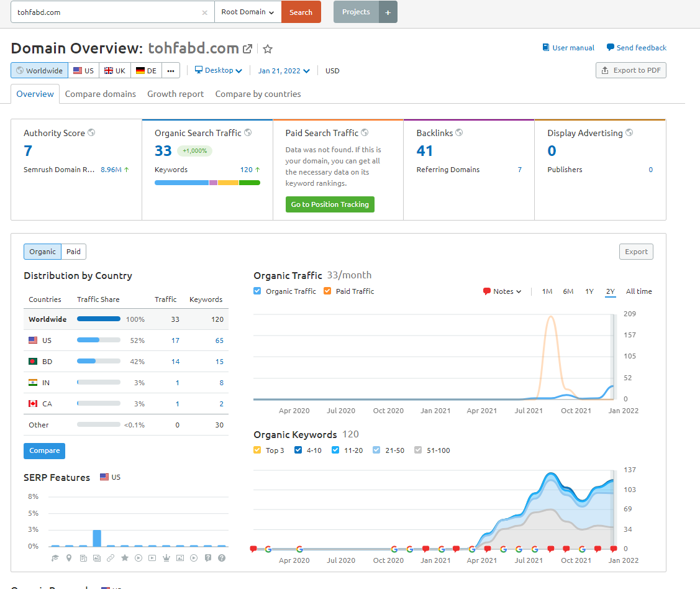The height and width of the screenshot is (589, 700).
Task: Uncheck the Organic Traffic checkbox
Action: 257,291
